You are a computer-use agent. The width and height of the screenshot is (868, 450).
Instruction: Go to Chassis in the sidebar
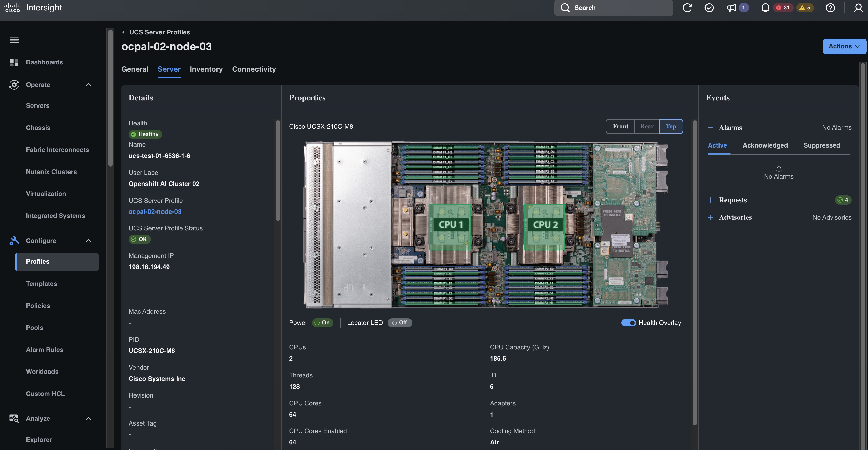[x=38, y=128]
